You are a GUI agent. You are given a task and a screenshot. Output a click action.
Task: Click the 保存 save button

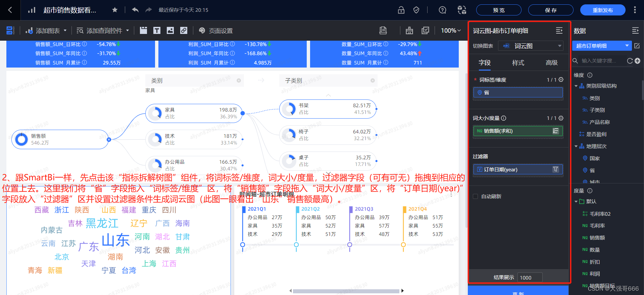click(551, 10)
